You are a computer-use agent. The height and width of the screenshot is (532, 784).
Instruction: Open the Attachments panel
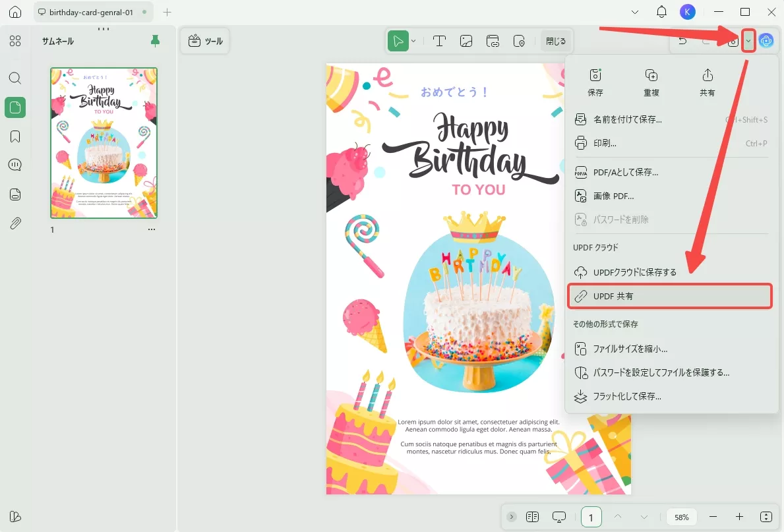coord(15,223)
